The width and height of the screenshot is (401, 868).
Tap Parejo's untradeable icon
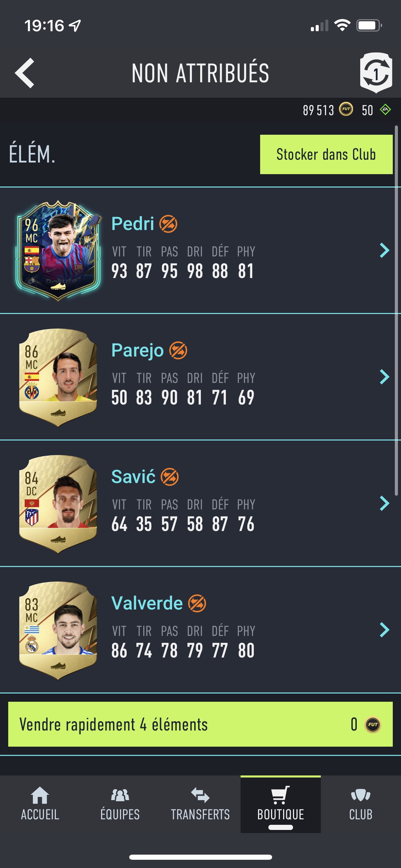(178, 350)
